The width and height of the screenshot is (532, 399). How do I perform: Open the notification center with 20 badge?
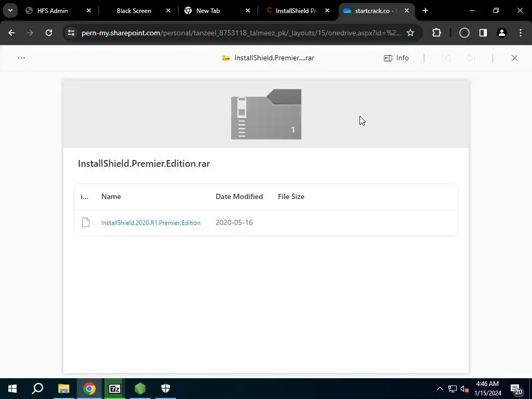click(516, 389)
